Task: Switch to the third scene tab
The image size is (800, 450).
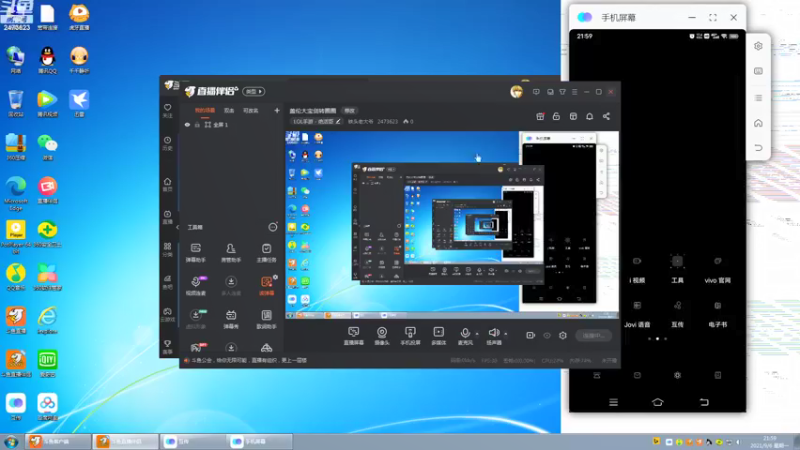Action: pos(251,111)
